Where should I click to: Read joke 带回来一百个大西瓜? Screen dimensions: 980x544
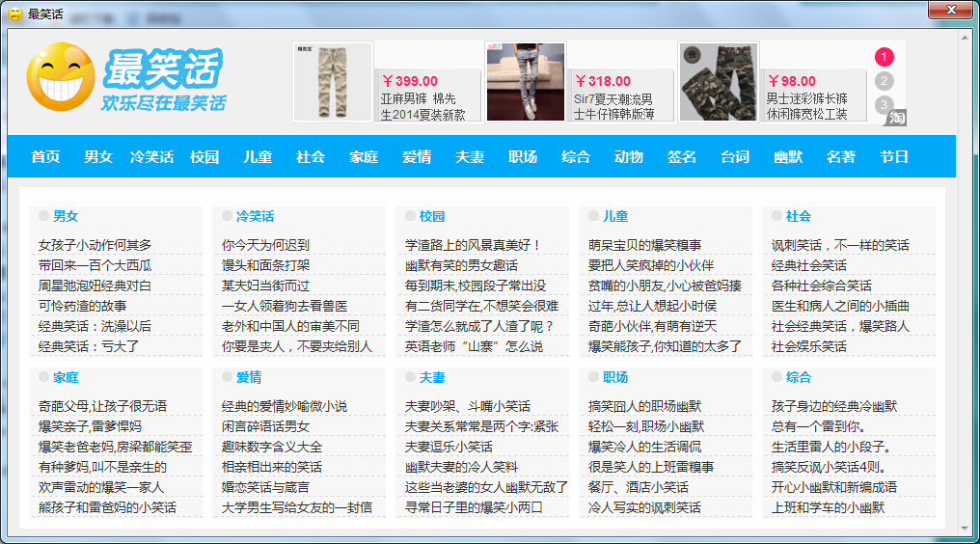95,265
